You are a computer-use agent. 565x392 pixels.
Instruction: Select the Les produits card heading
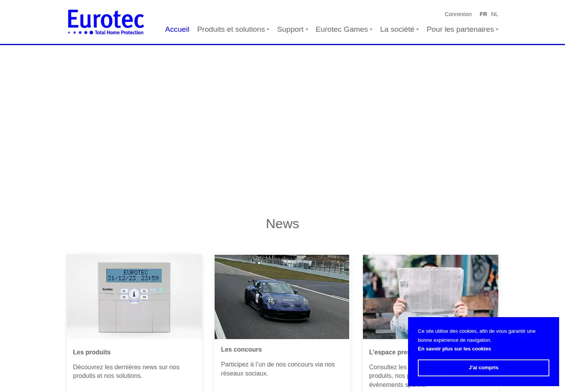click(x=92, y=352)
